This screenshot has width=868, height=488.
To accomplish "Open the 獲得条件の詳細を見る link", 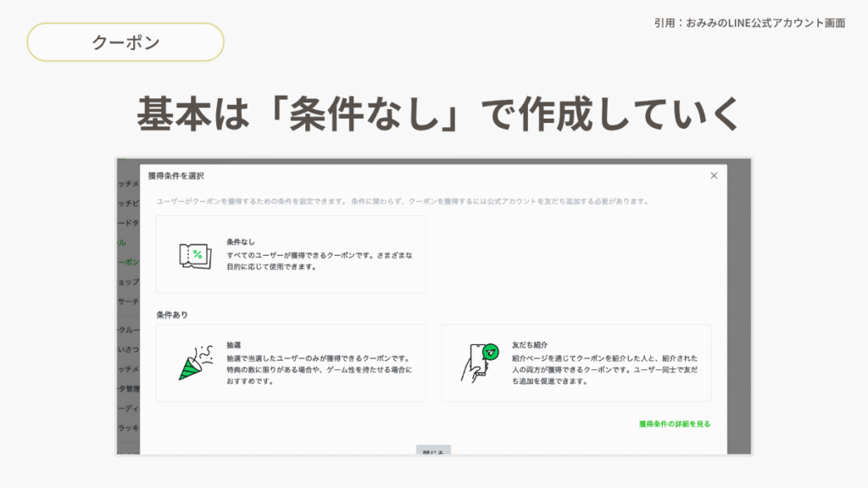I will tap(674, 424).
